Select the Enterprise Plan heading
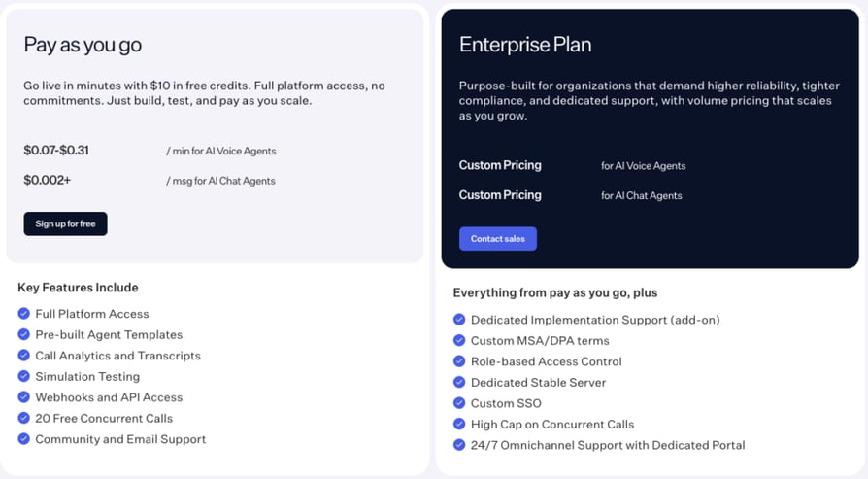The image size is (868, 479). click(x=525, y=45)
